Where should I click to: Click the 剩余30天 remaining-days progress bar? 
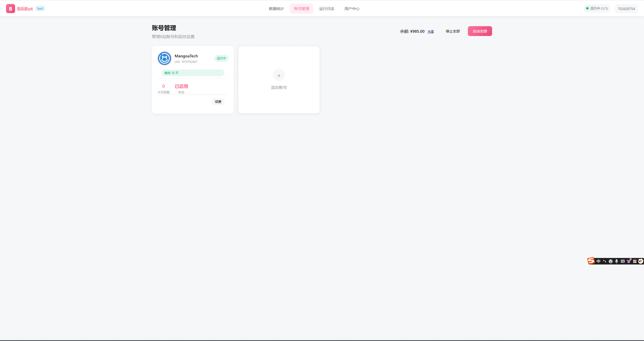tap(193, 73)
